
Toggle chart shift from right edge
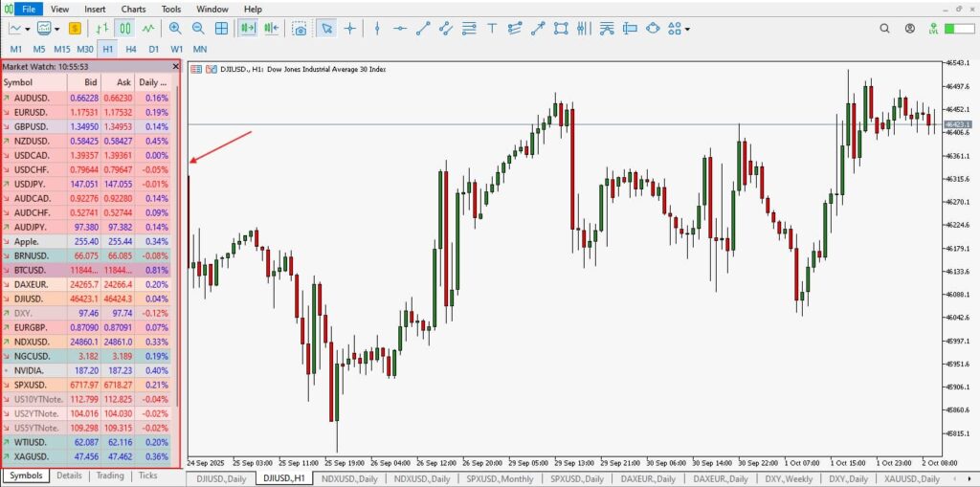271,29
